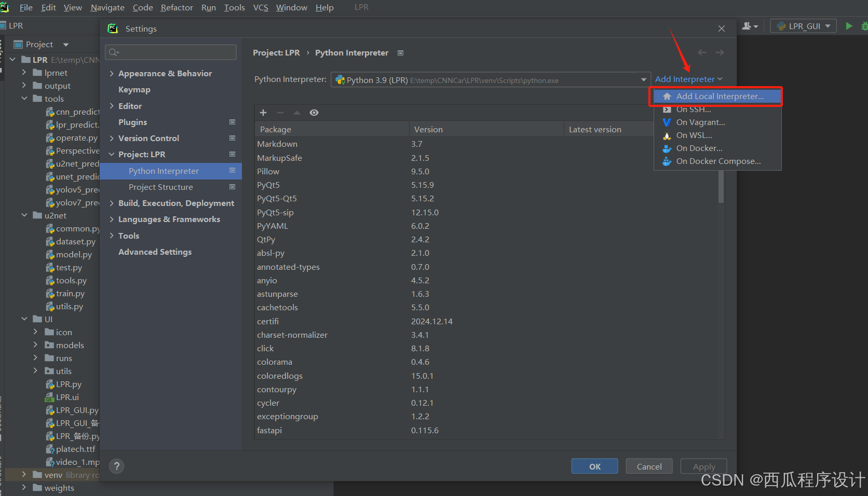
Task: Expand Languages & Frameworks group
Action: coord(112,219)
